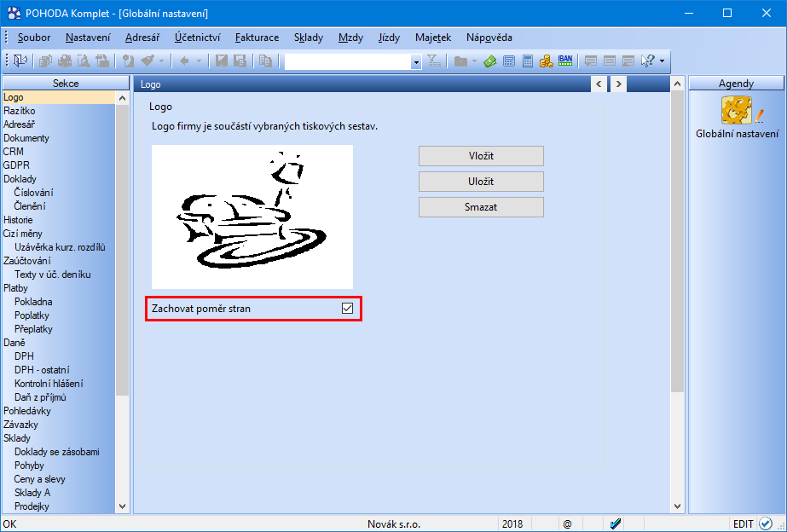Click the gold coins toolbar icon
This screenshot has height=532, width=787.
point(546,61)
